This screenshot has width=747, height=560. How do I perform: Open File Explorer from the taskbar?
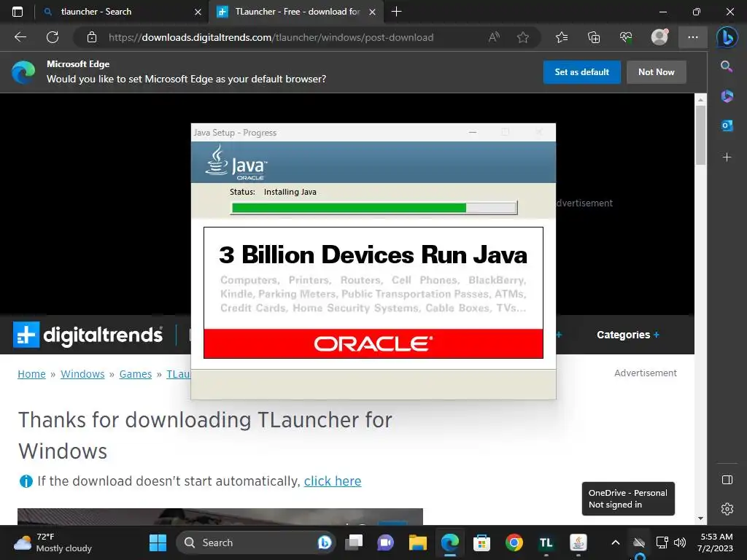tap(418, 542)
